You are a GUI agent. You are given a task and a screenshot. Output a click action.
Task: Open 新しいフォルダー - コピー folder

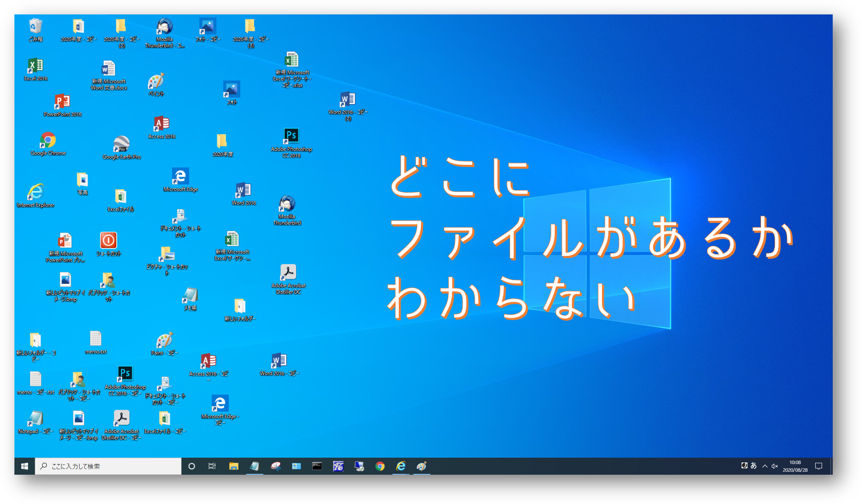[36, 347]
